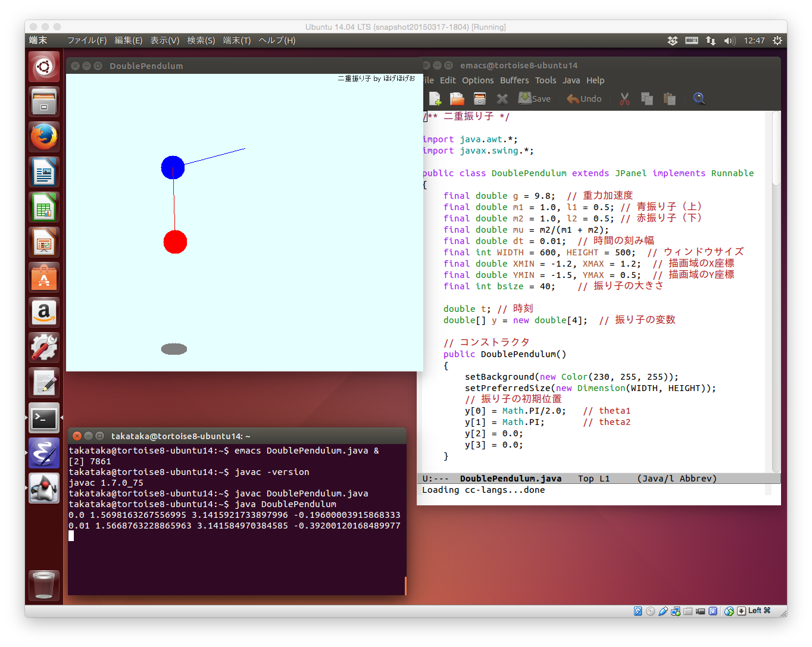
Task: Toggle the volume indicator in the top panel
Action: (729, 40)
